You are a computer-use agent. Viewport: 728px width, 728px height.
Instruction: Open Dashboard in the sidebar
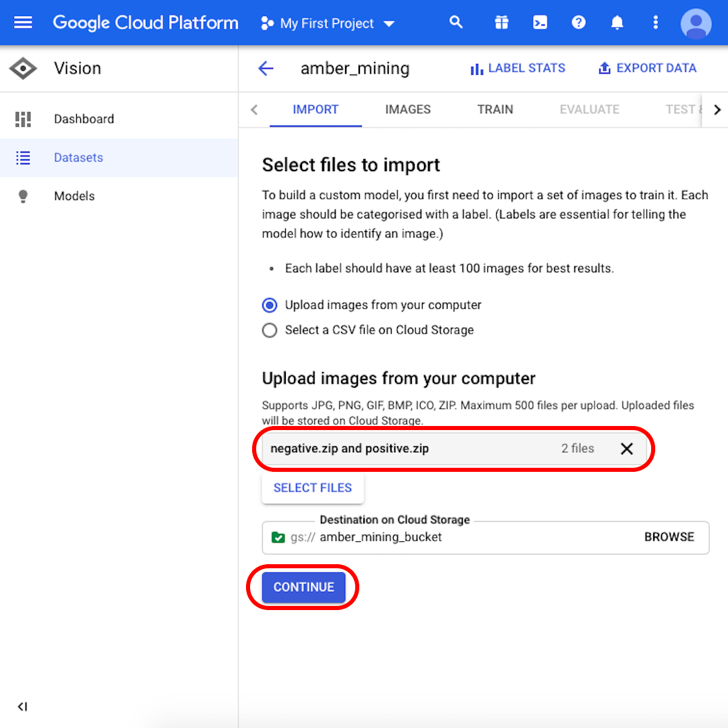(x=119, y=119)
